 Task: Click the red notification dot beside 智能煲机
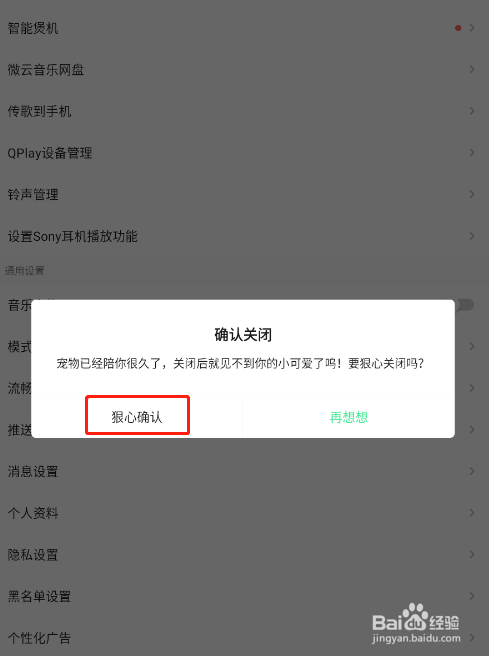[x=458, y=28]
